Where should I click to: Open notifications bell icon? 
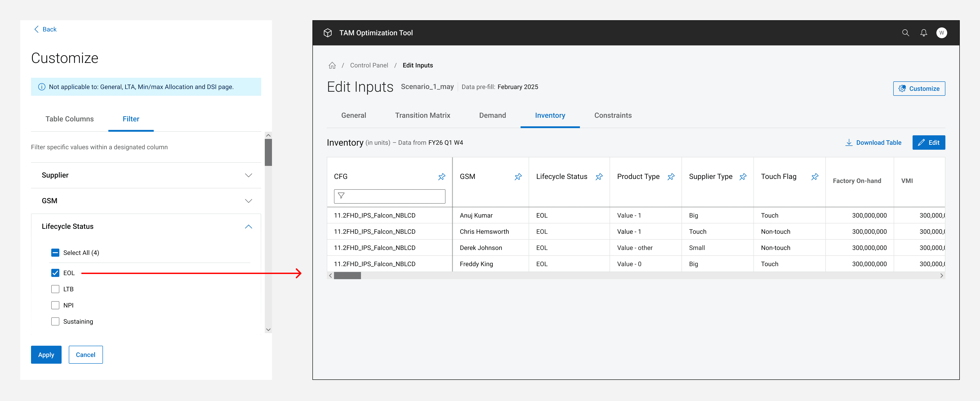[923, 33]
